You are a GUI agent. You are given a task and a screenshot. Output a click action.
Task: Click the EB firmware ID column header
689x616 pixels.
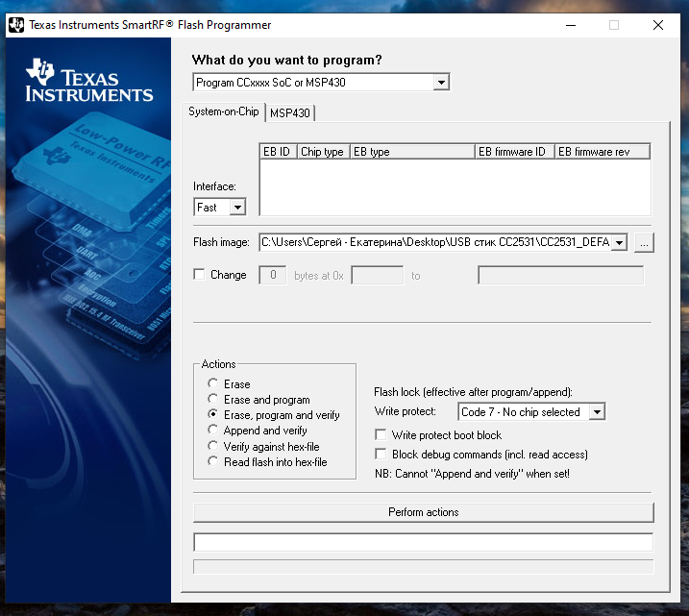click(515, 152)
